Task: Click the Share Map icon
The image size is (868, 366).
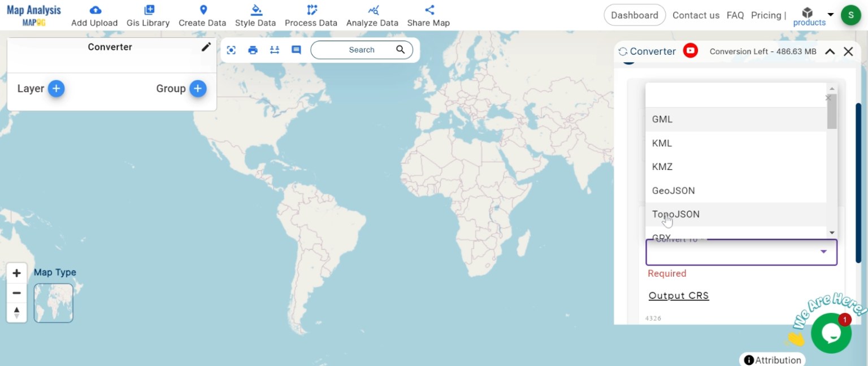Action: point(428,15)
